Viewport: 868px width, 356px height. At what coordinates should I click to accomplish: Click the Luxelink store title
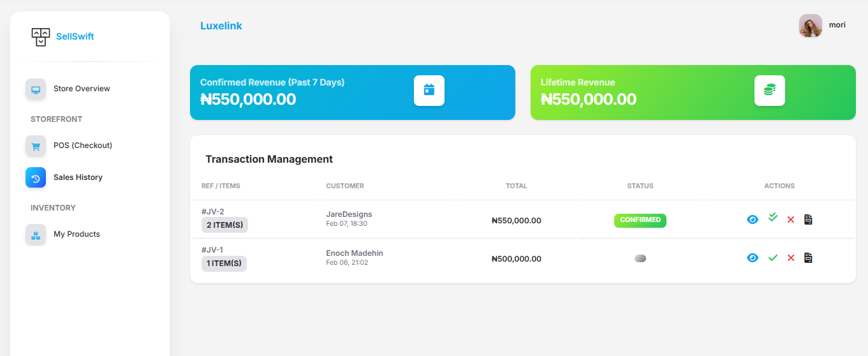[x=221, y=26]
